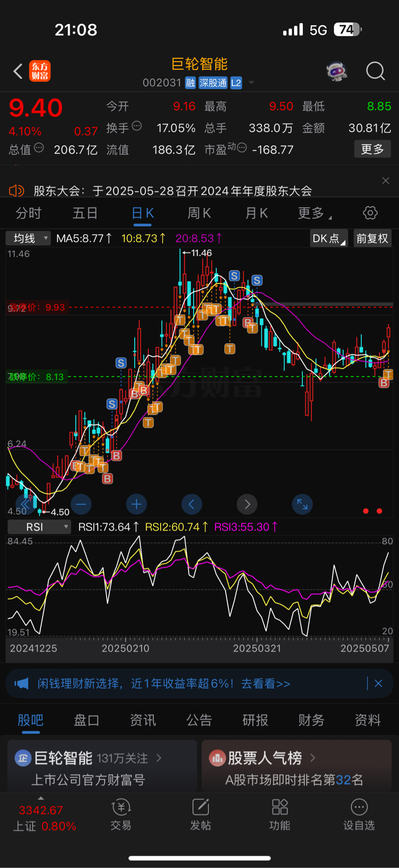399x868 pixels.
Task: Expand chart to fullscreen
Action: click(302, 504)
